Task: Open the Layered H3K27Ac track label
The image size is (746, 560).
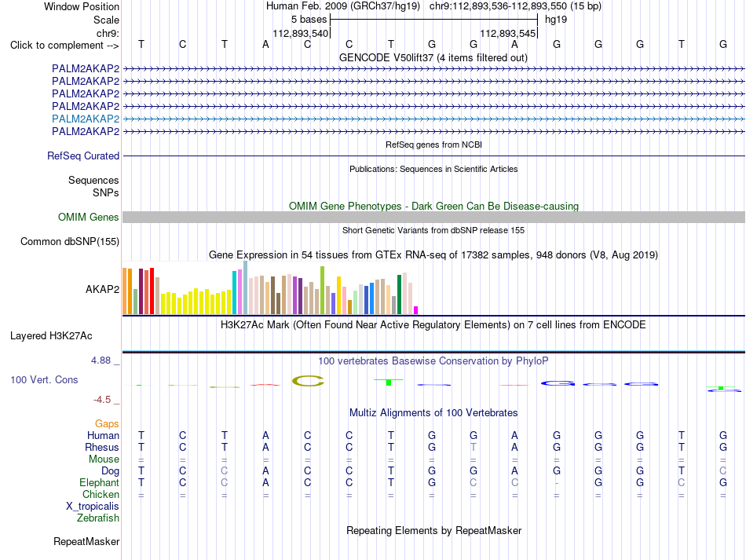Action: 51,336
